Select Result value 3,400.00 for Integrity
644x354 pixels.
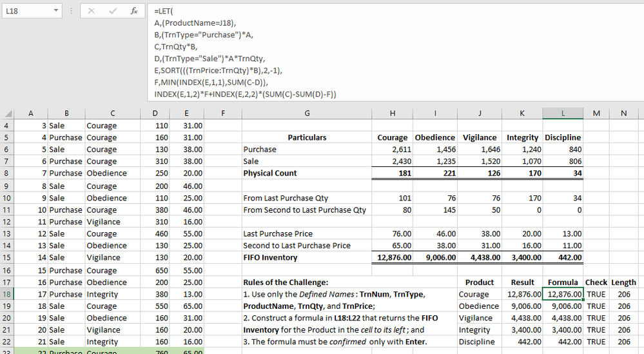pos(522,330)
